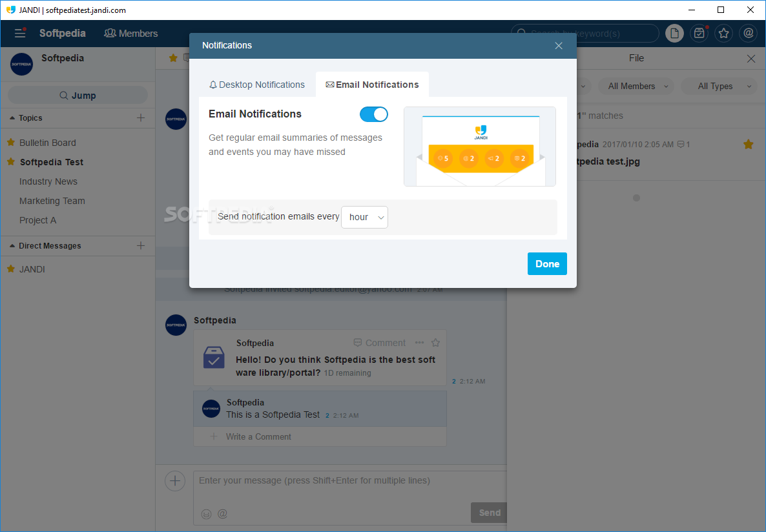Unstar the Bulletin Board topic
Image resolution: width=766 pixels, height=532 pixels.
click(x=11, y=142)
